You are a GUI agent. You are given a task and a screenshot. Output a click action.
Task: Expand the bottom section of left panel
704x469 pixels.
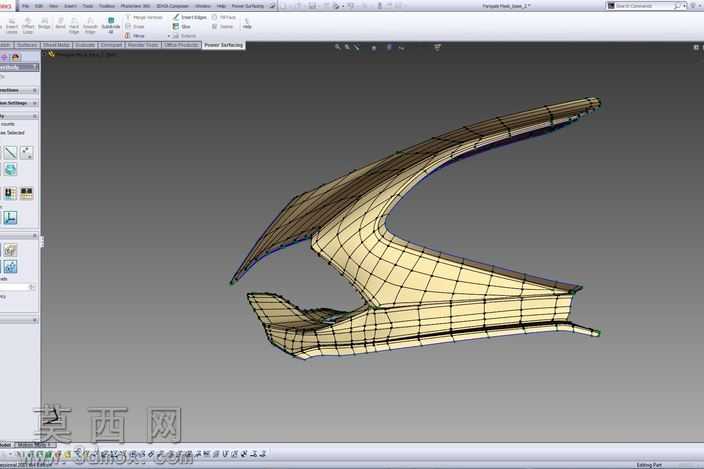pyautogui.click(x=35, y=320)
